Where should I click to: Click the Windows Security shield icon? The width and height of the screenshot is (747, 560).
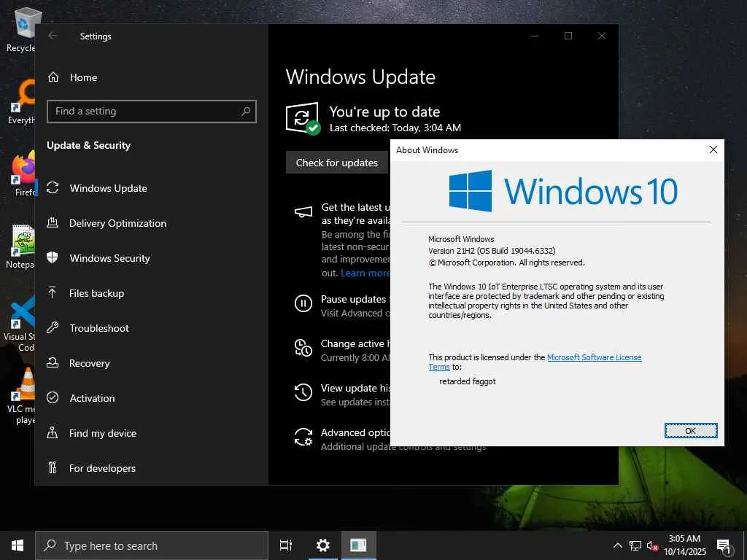point(53,257)
